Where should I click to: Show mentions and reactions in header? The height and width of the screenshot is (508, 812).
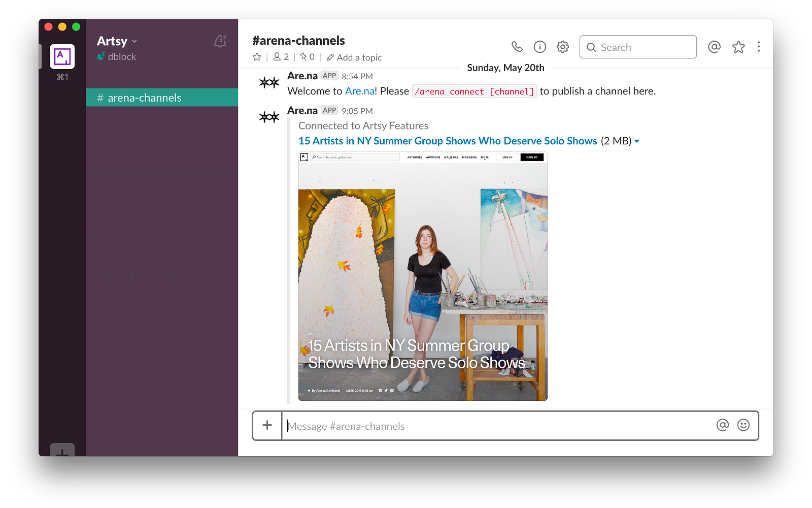tap(715, 47)
